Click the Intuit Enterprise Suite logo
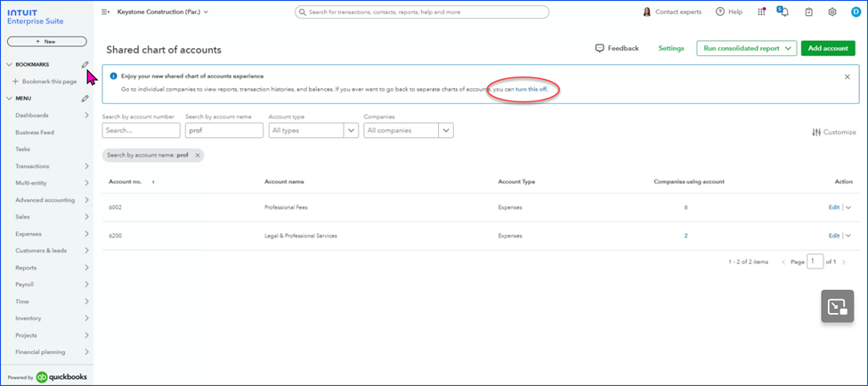868x386 pixels. click(36, 17)
